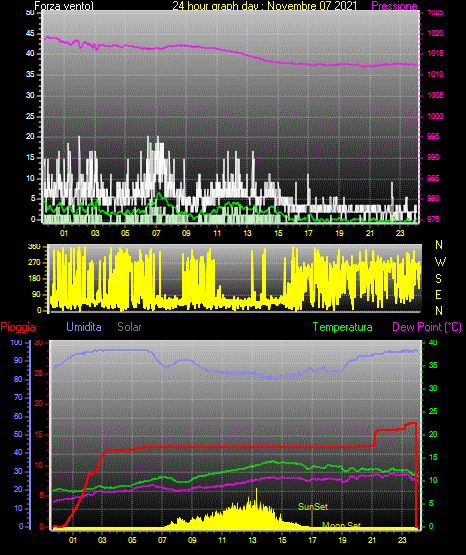
Task: Click the Forza vento axis title
Action: tap(64, 6)
